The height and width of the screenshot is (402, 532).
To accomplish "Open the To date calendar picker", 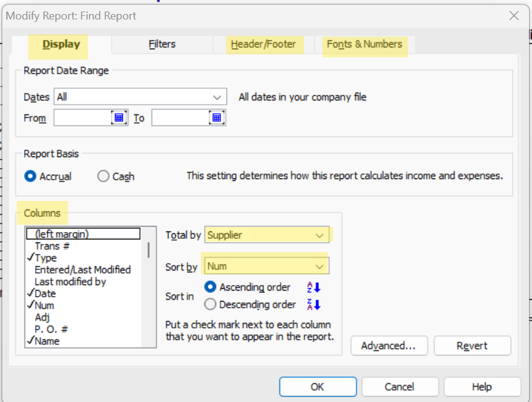I will 217,118.
